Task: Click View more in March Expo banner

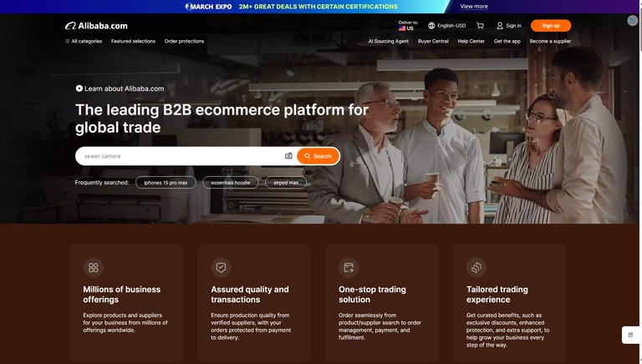Action: click(x=474, y=7)
